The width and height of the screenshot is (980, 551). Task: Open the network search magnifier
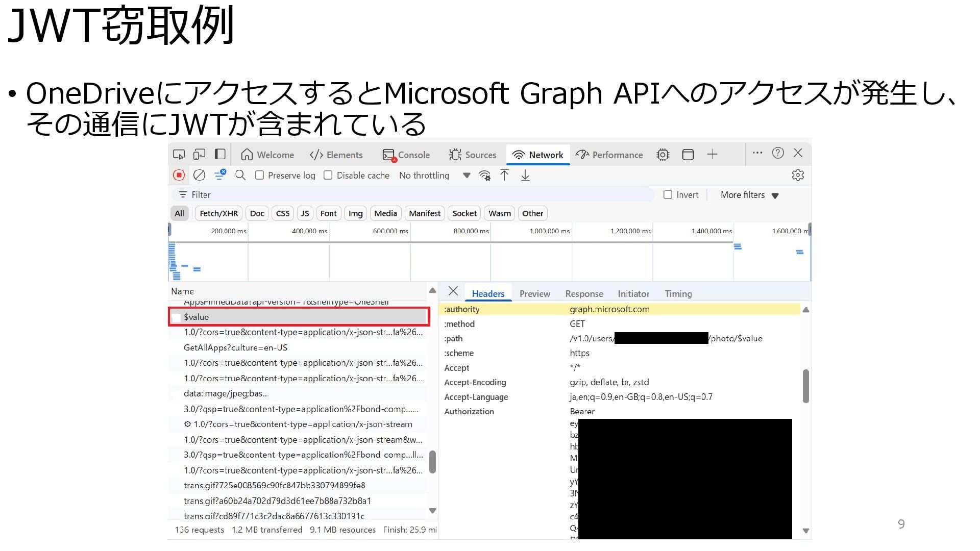pos(240,176)
